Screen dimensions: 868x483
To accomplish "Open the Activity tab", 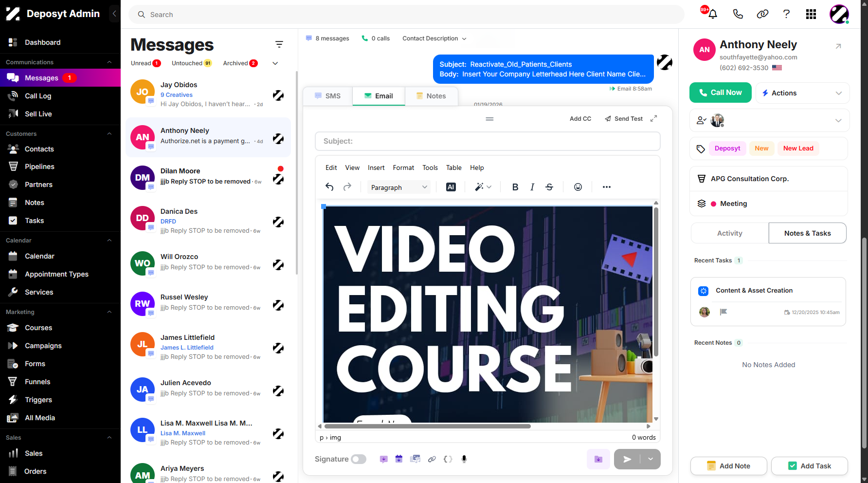I will (x=730, y=233).
